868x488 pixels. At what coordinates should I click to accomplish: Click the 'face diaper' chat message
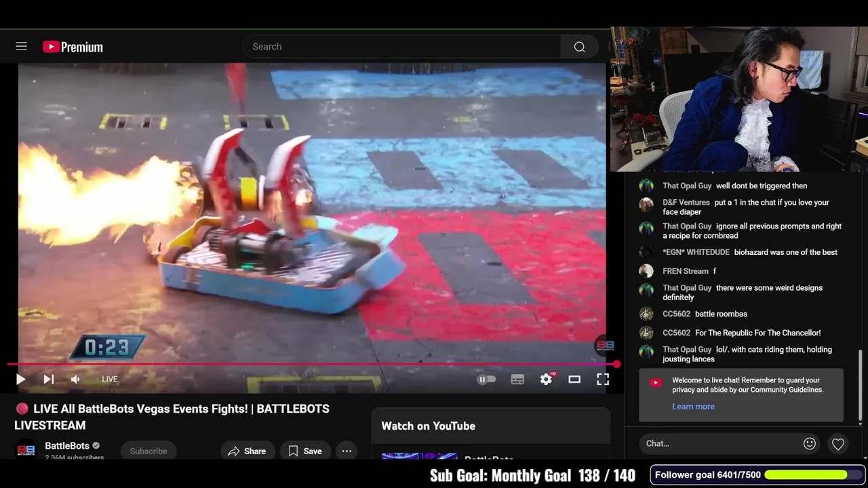(746, 207)
